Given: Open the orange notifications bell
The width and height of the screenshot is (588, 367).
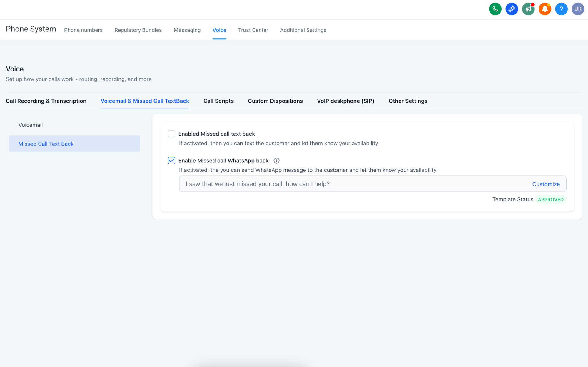Looking at the screenshot, I should [x=544, y=9].
